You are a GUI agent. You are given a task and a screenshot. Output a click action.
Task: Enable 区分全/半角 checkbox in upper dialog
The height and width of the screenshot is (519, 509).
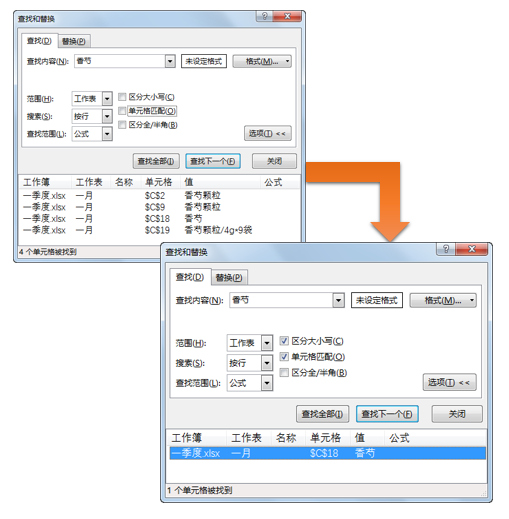pos(122,125)
